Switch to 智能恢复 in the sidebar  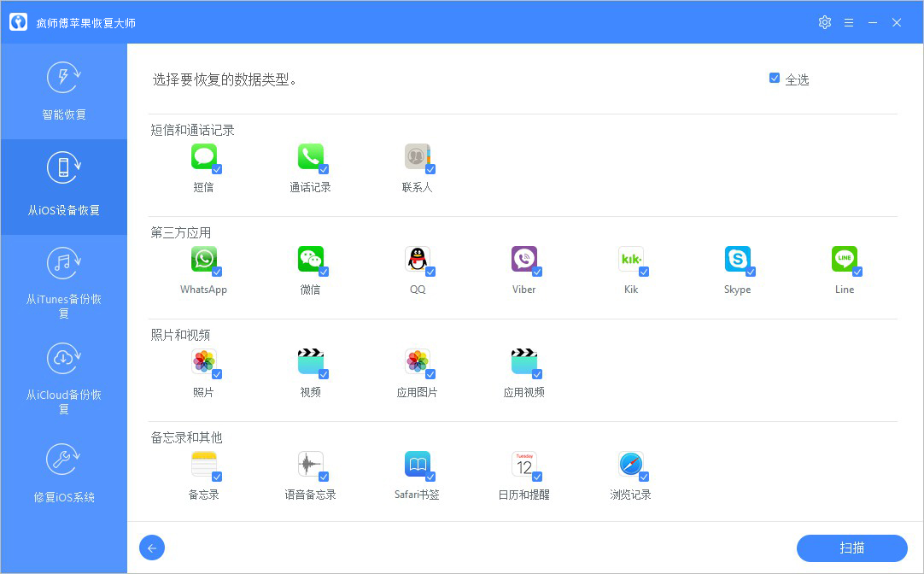[x=63, y=91]
